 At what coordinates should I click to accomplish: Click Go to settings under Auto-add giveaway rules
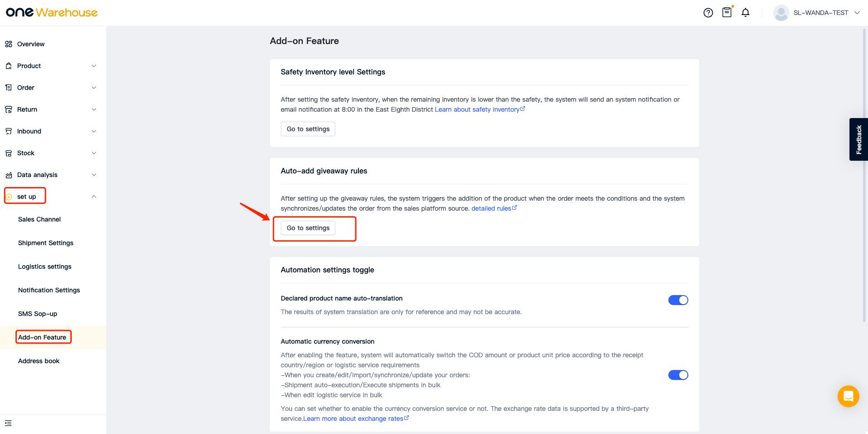pyautogui.click(x=308, y=228)
